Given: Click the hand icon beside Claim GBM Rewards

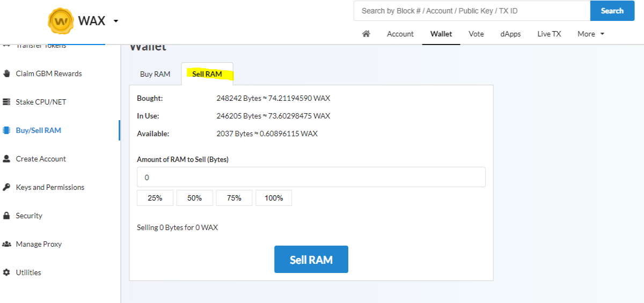Looking at the screenshot, I should click(x=6, y=73).
